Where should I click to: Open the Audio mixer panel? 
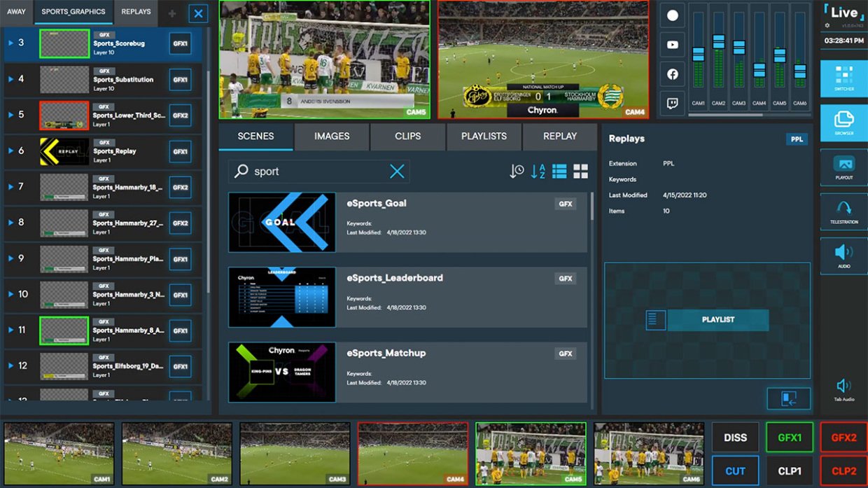[x=843, y=256]
